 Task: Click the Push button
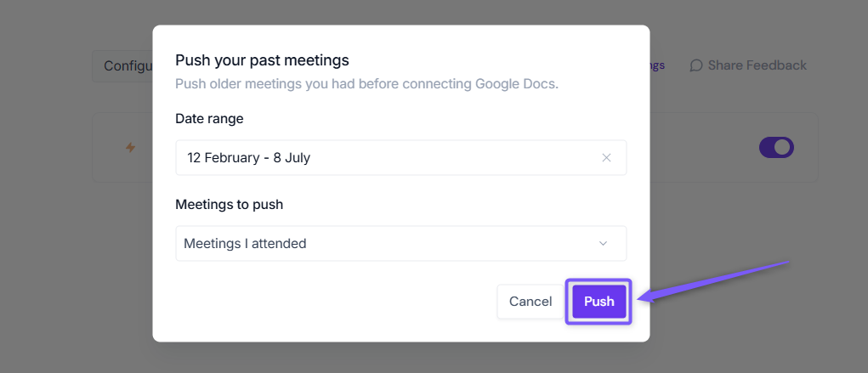coord(599,302)
